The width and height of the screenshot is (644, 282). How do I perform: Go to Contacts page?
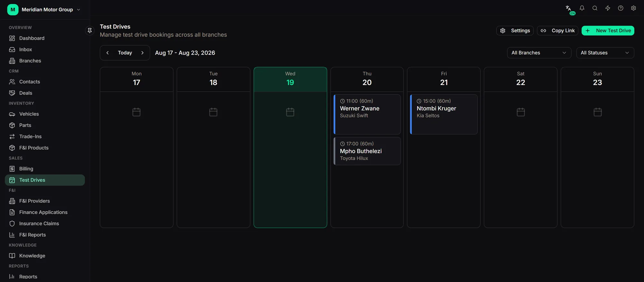(45, 82)
